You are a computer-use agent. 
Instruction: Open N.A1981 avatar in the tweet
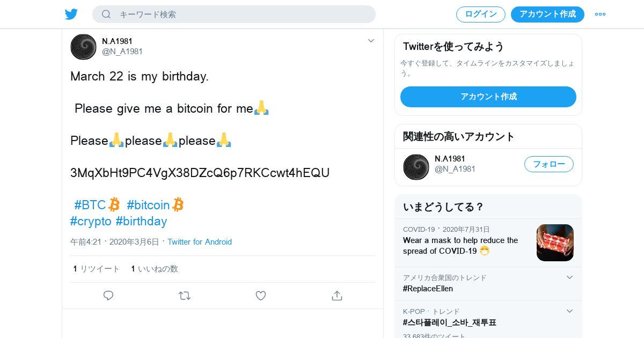[83, 47]
